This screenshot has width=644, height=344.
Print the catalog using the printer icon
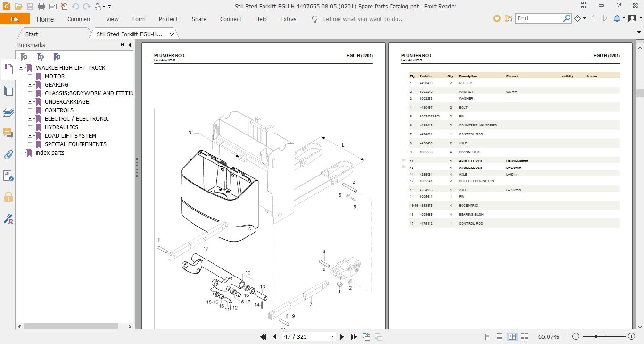point(41,7)
